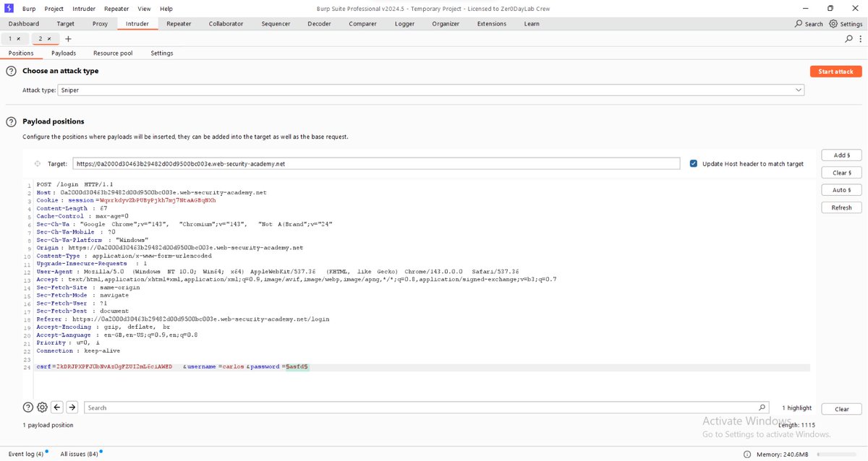Open the Payloads sub-tab

64,53
